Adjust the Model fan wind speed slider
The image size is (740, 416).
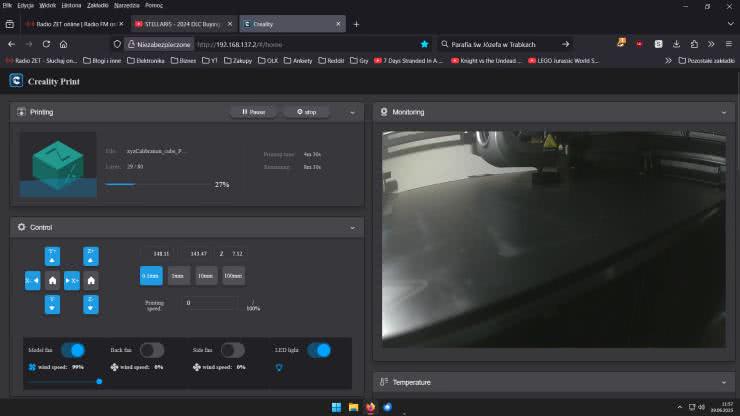(98, 381)
